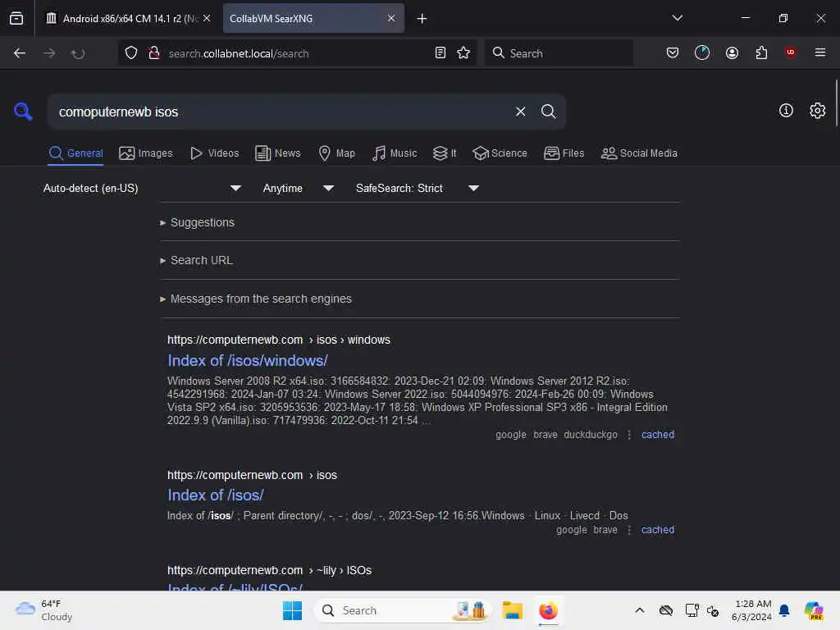Expand Messages from the search engines
Screen dimensions: 840x630
256,299
